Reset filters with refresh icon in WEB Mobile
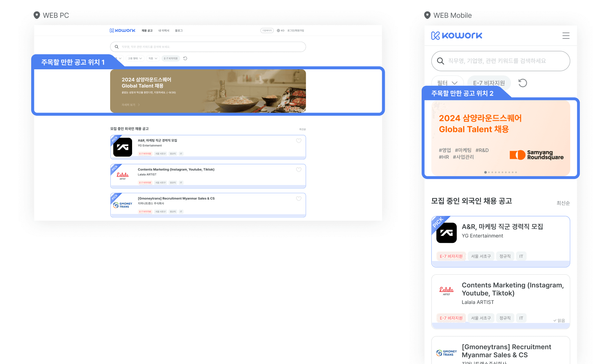This screenshot has height=364, width=611. pos(523,83)
